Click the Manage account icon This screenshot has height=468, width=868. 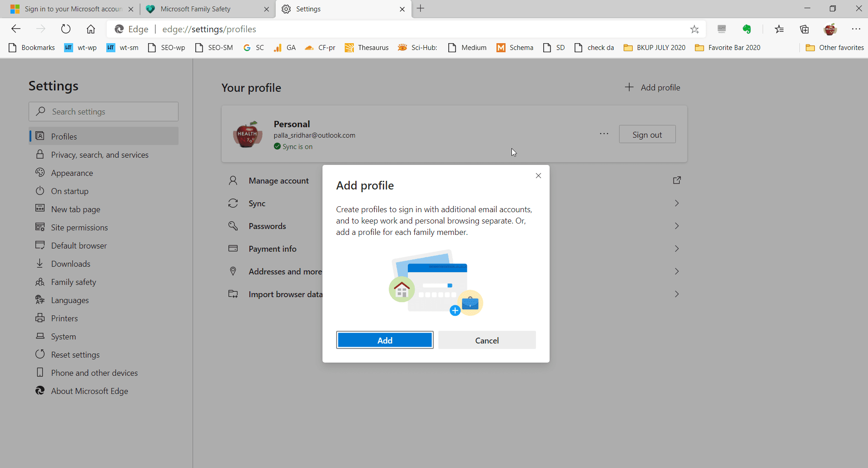click(x=233, y=180)
